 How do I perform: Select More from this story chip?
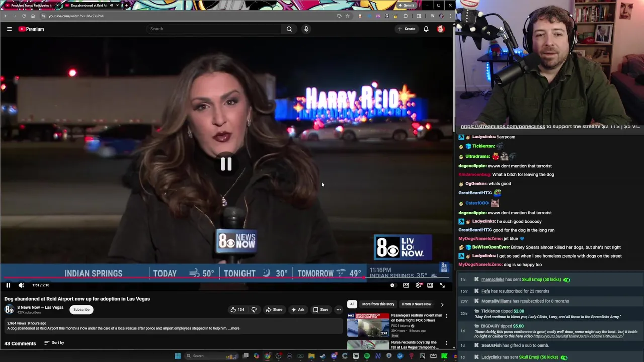378,304
